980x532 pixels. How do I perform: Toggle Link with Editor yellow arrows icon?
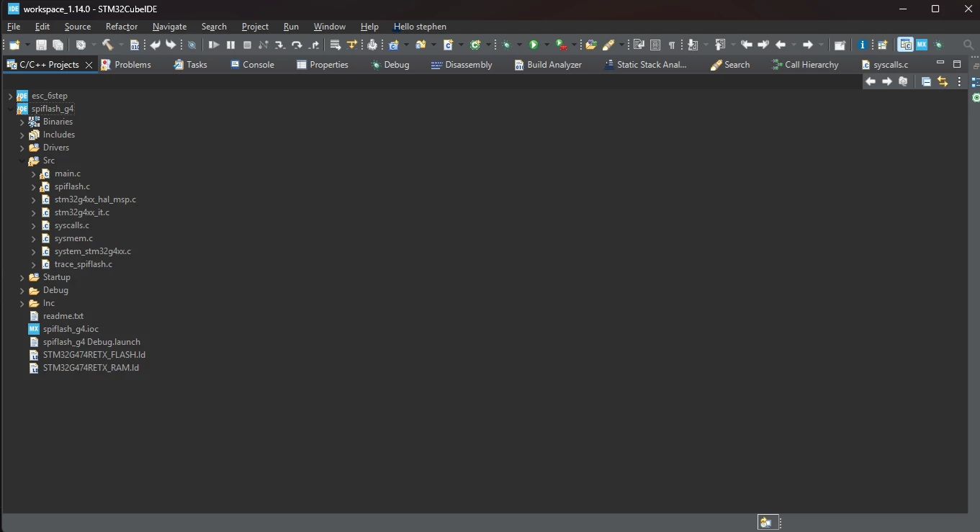pyautogui.click(x=943, y=81)
